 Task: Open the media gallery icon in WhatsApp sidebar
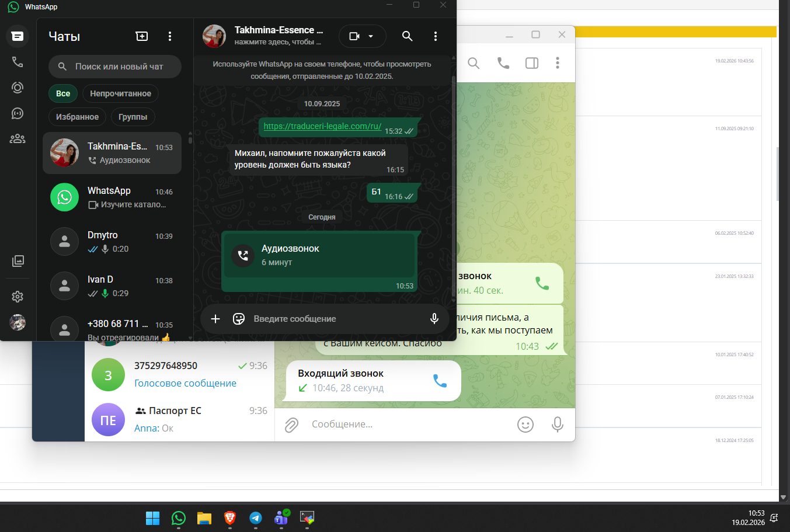click(18, 261)
